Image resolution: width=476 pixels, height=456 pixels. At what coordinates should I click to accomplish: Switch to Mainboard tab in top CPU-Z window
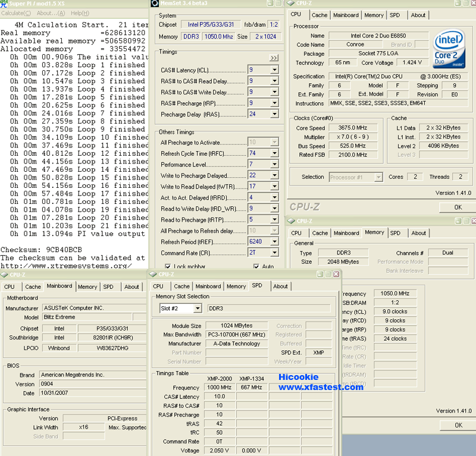(x=346, y=15)
